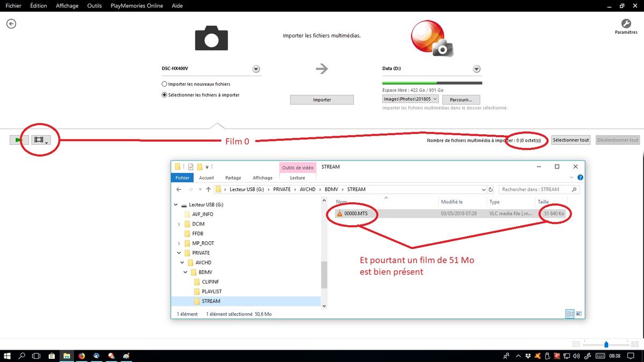Switch Explorer to details view icon
644x362 pixels.
[570, 314]
